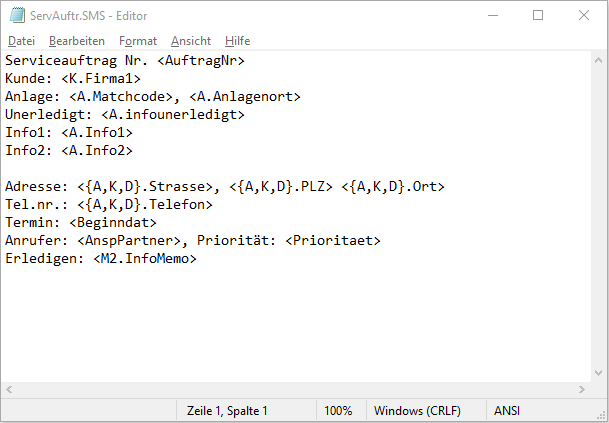Open the Bearbeiten menu
This screenshot has width=609, height=423.
click(x=77, y=41)
